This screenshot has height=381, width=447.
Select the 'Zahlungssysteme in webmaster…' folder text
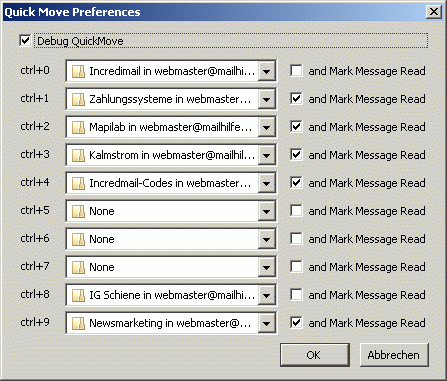click(170, 99)
